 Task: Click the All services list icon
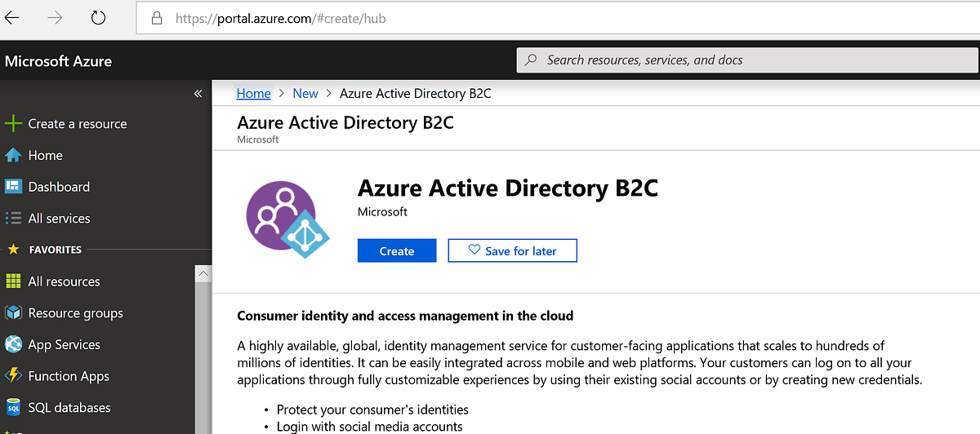click(13, 219)
